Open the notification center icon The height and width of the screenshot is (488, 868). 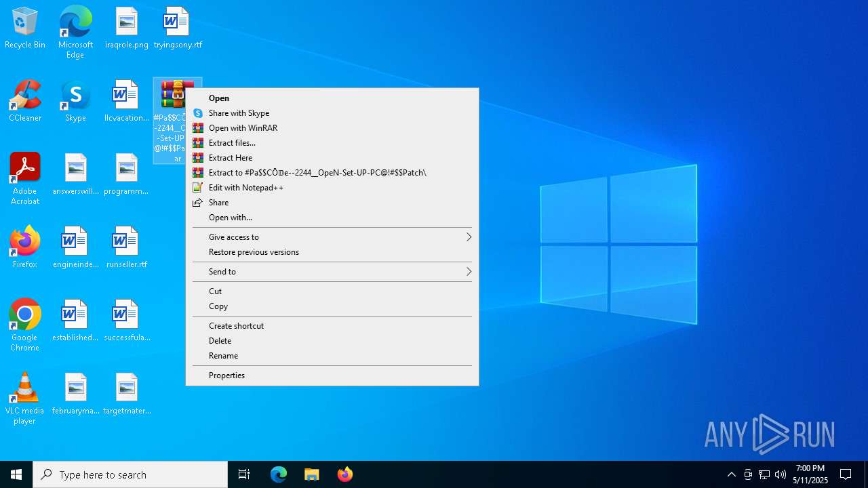[x=846, y=474]
